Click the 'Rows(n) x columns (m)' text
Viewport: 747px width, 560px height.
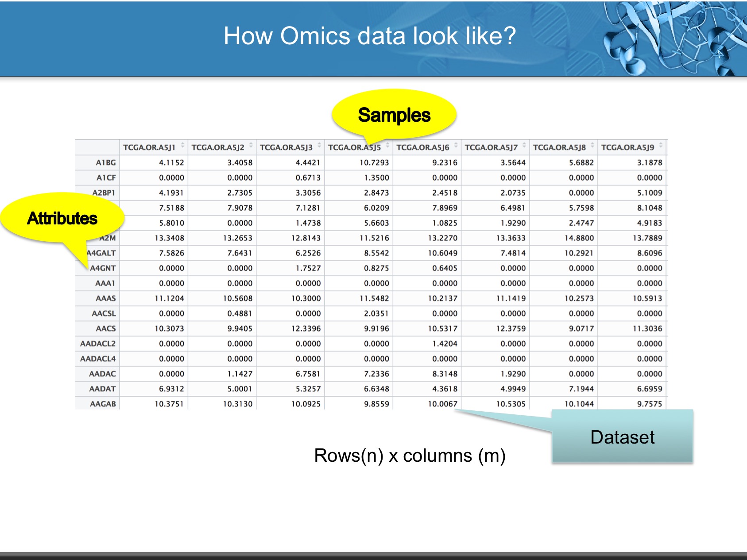410,456
